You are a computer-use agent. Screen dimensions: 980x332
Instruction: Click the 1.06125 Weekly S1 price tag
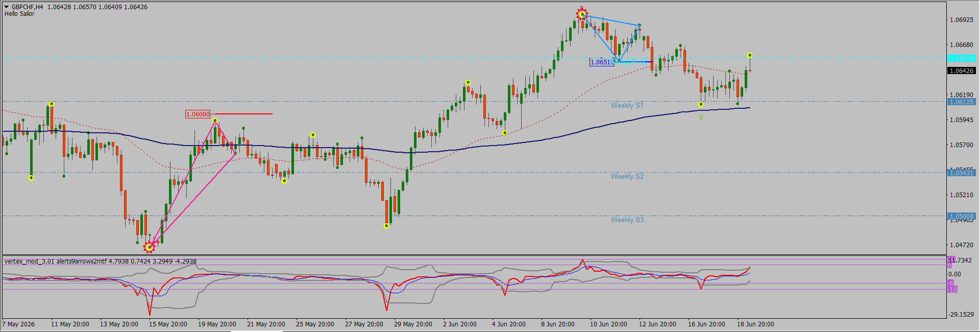point(962,102)
